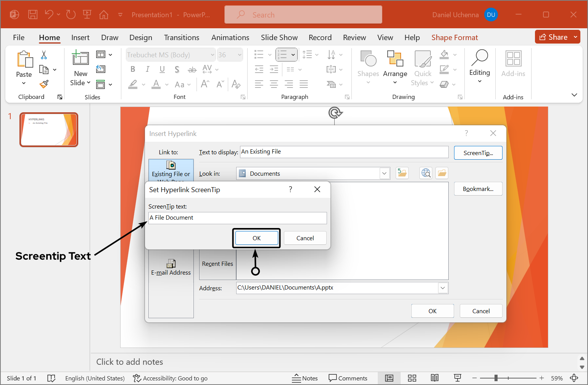Click the Bookmark... button
588x385 pixels.
[x=478, y=189]
